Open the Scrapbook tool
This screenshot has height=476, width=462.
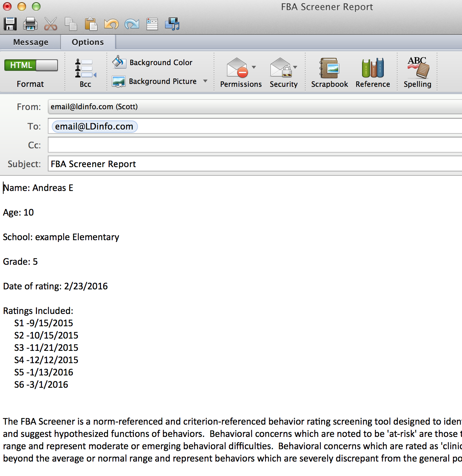[x=329, y=72]
